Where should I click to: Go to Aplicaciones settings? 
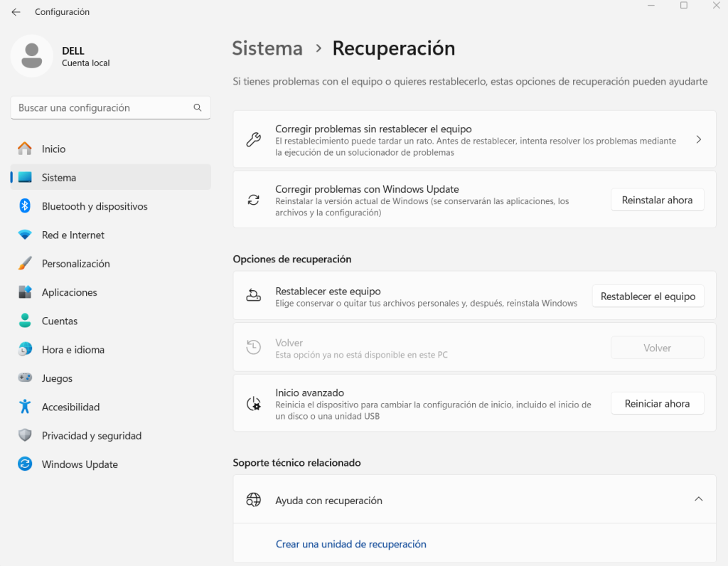pyautogui.click(x=110, y=292)
